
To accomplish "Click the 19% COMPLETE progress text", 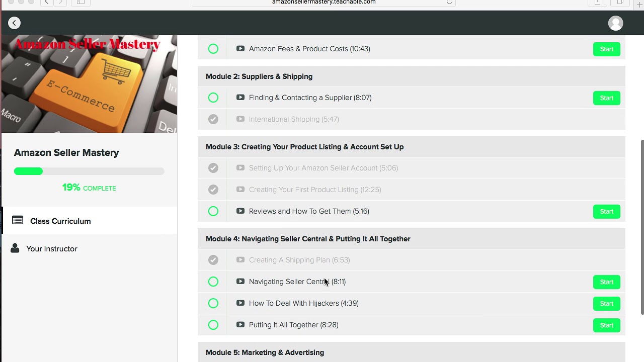I will pyautogui.click(x=89, y=188).
